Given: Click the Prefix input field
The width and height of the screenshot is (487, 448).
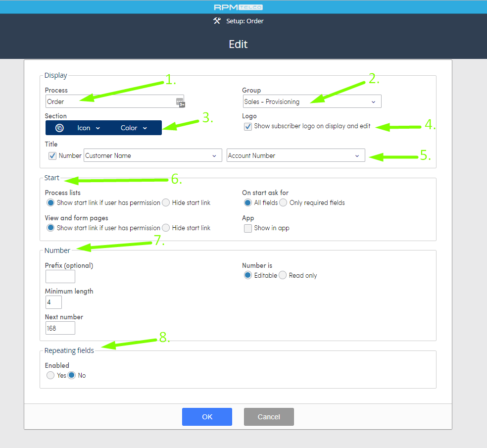Looking at the screenshot, I should click(x=60, y=276).
